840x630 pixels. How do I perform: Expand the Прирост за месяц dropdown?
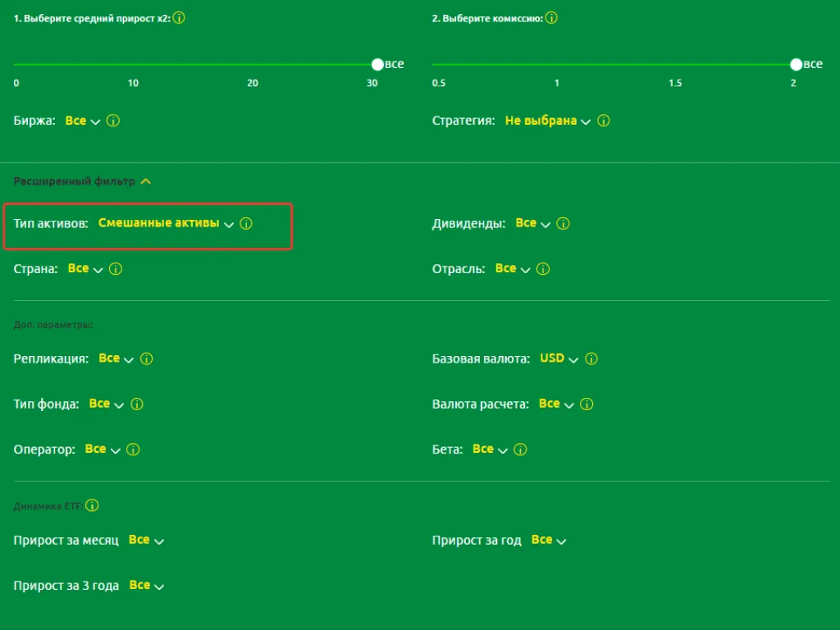click(146, 541)
